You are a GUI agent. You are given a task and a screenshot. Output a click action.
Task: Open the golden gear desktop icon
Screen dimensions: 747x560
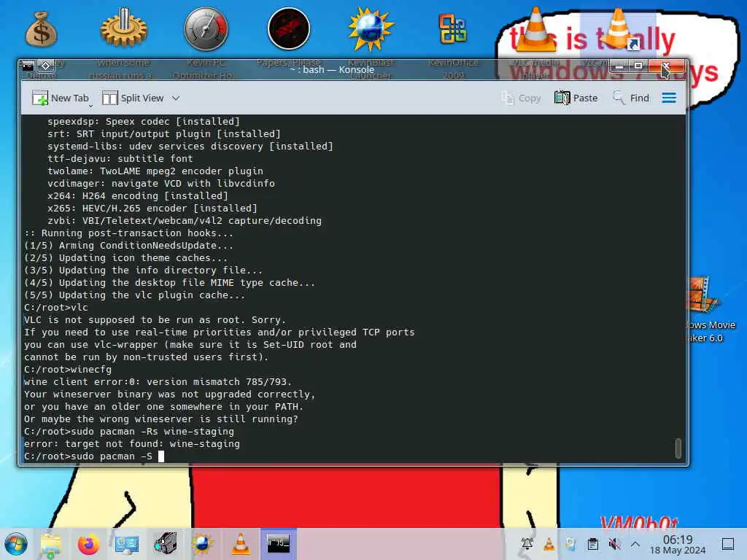(124, 28)
